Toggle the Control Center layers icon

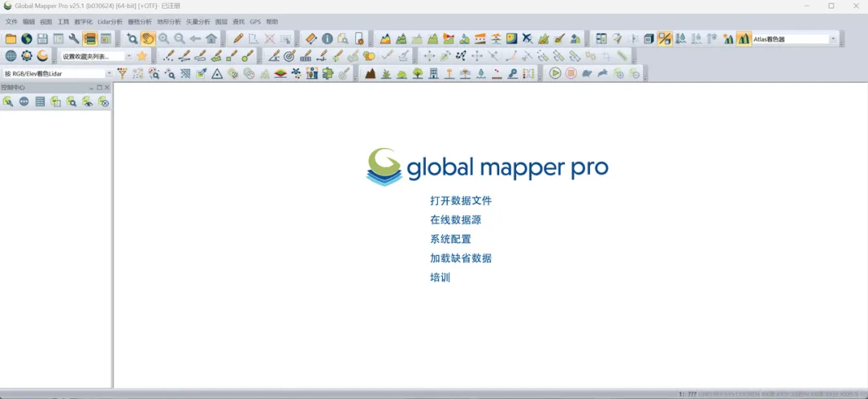(x=90, y=39)
